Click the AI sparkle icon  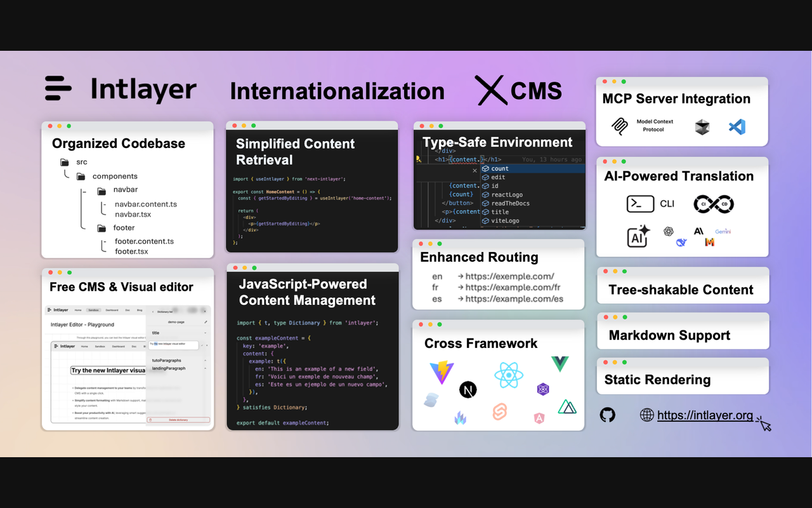[638, 236]
